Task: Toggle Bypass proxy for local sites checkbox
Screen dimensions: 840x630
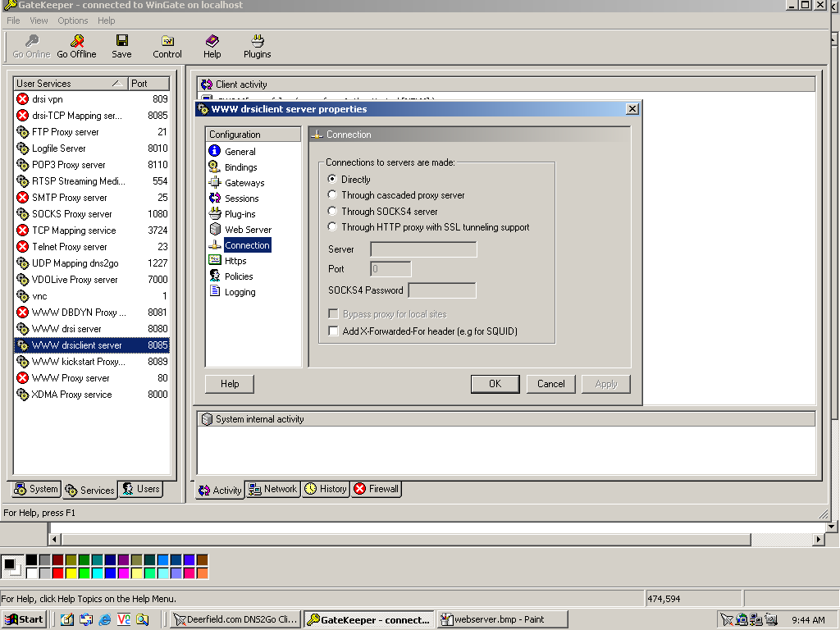Action: tap(333, 313)
